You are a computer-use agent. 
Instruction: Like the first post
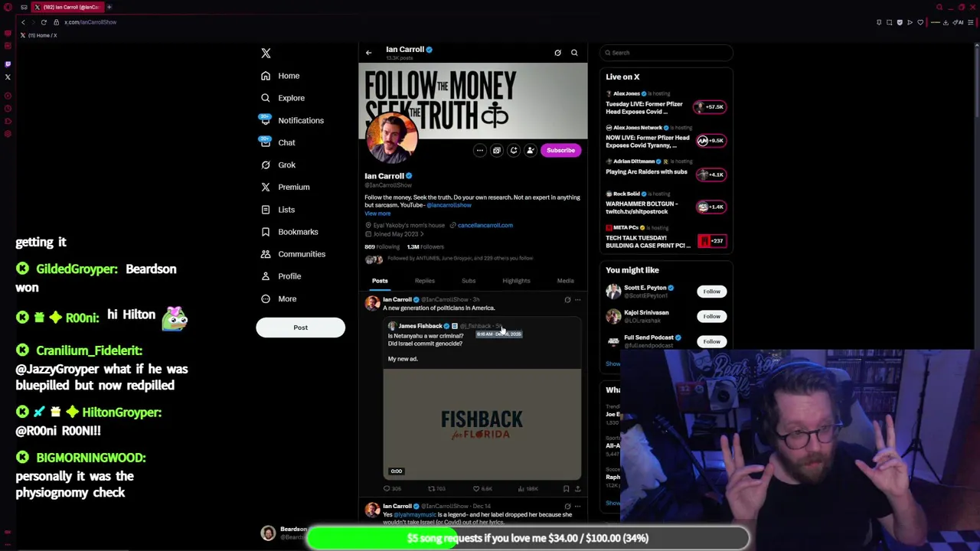[482, 488]
